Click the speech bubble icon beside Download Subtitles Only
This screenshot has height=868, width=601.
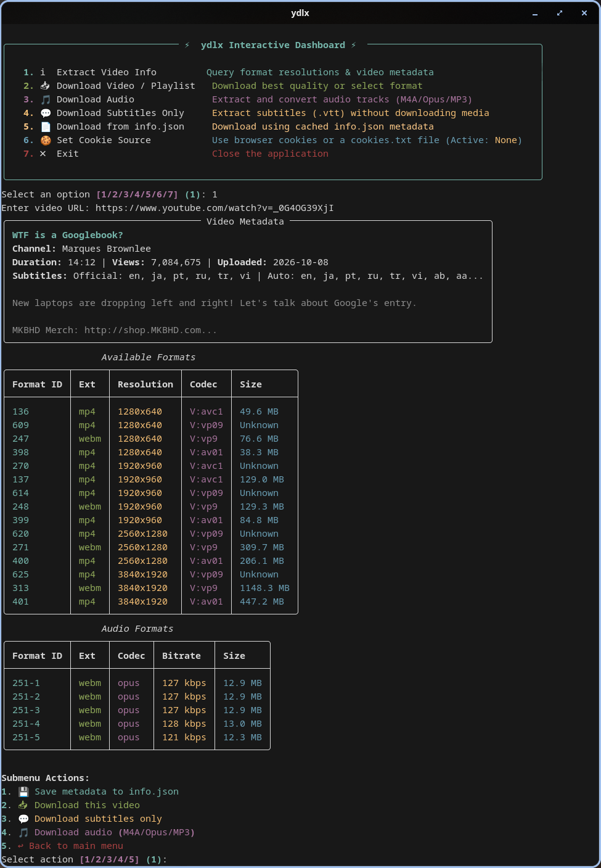[45, 113]
